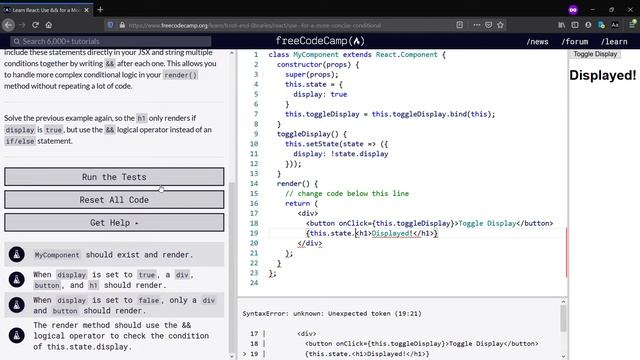The width and height of the screenshot is (640, 360).
Task: Click Toggle Display button in preview
Action: 595,54
